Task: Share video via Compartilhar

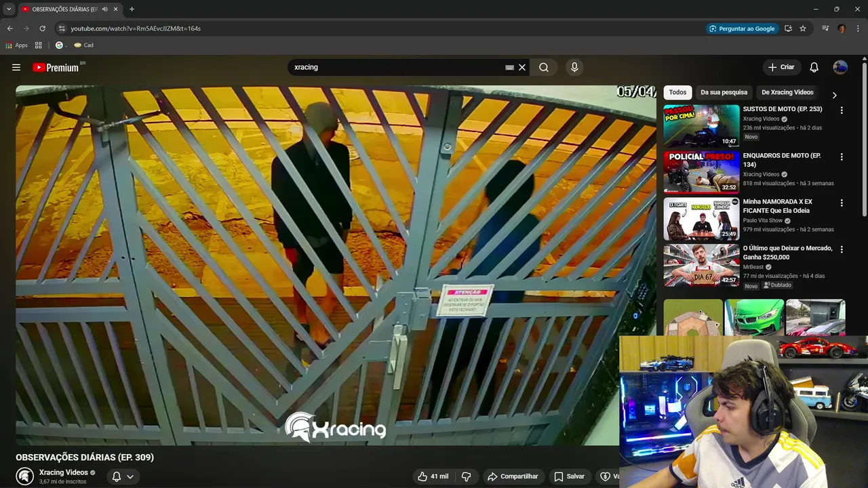Action: pyautogui.click(x=513, y=476)
